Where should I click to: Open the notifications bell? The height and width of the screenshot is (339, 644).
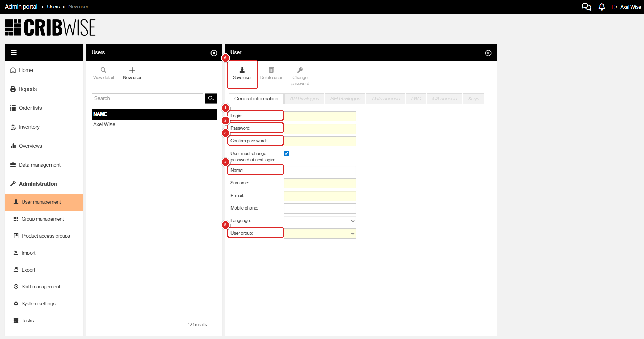click(x=602, y=7)
